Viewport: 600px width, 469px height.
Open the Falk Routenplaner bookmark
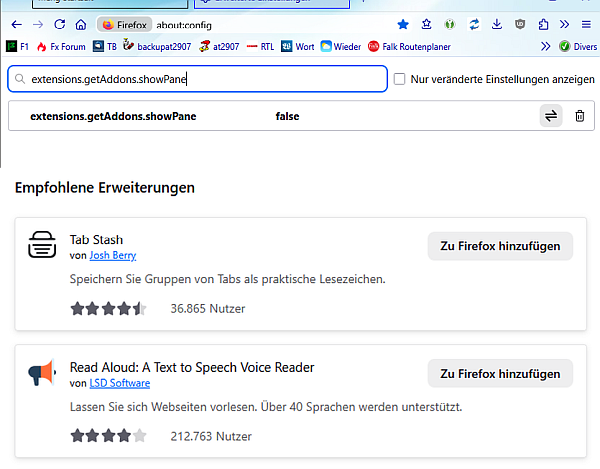411,46
